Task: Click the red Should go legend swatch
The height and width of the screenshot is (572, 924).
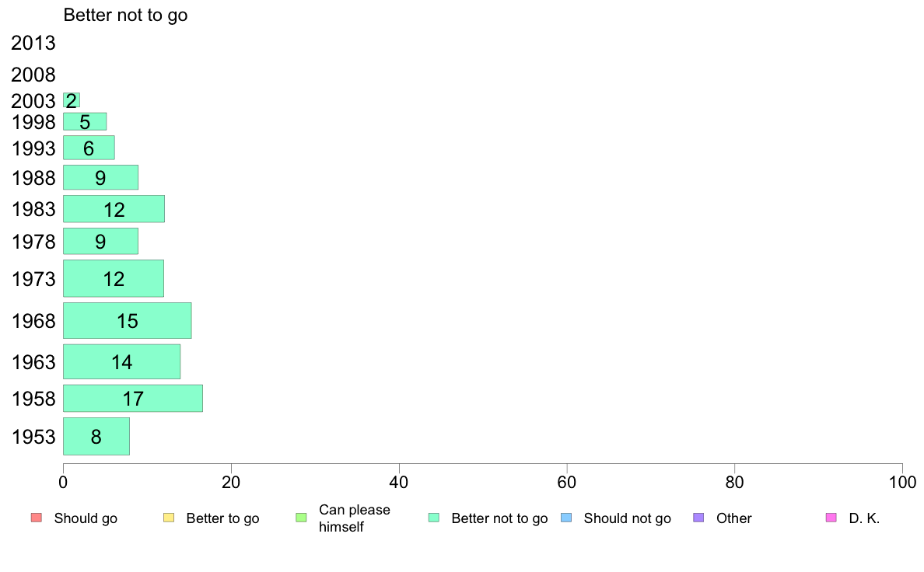Action: click(37, 518)
